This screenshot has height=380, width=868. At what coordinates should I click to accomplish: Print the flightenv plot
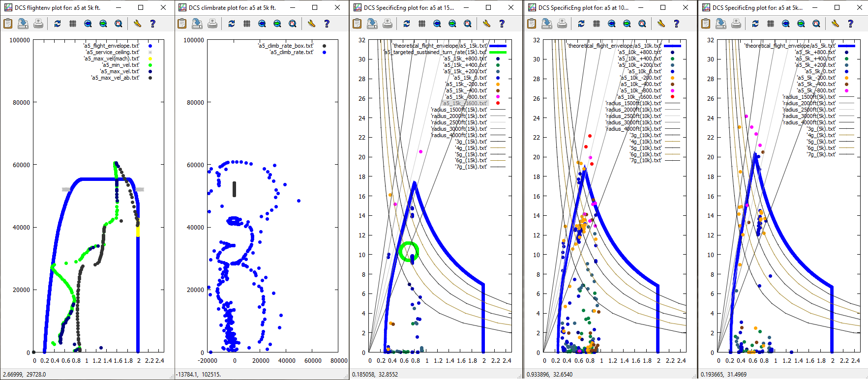click(38, 24)
